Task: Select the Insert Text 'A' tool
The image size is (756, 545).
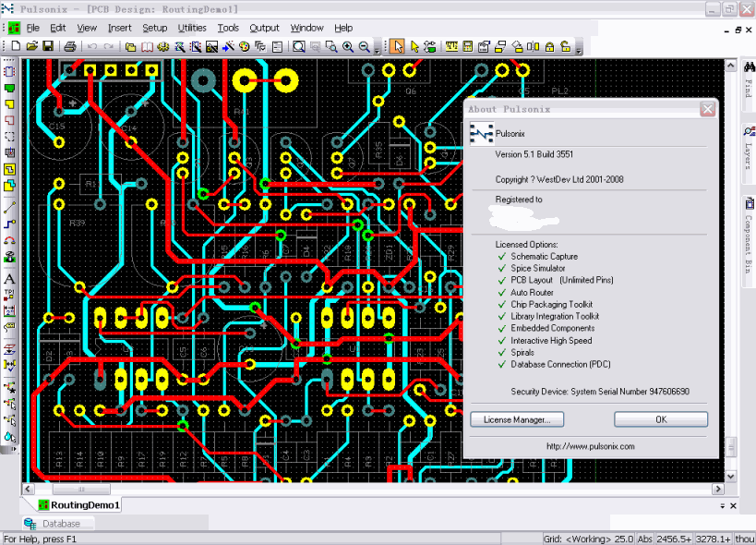Action: (9, 278)
